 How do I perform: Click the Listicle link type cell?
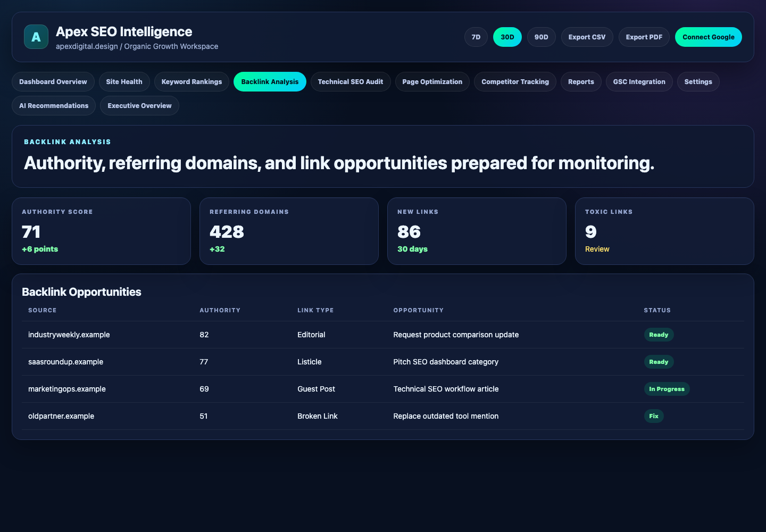(310, 362)
